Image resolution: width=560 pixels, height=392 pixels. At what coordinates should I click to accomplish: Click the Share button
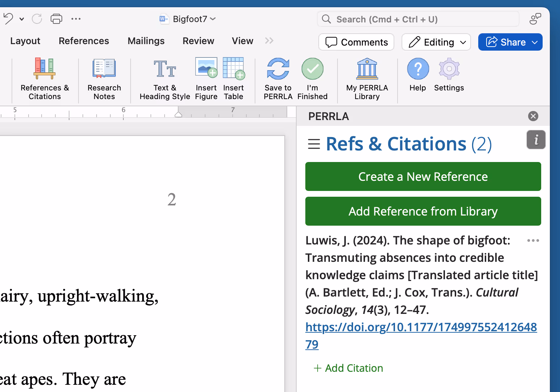click(510, 42)
